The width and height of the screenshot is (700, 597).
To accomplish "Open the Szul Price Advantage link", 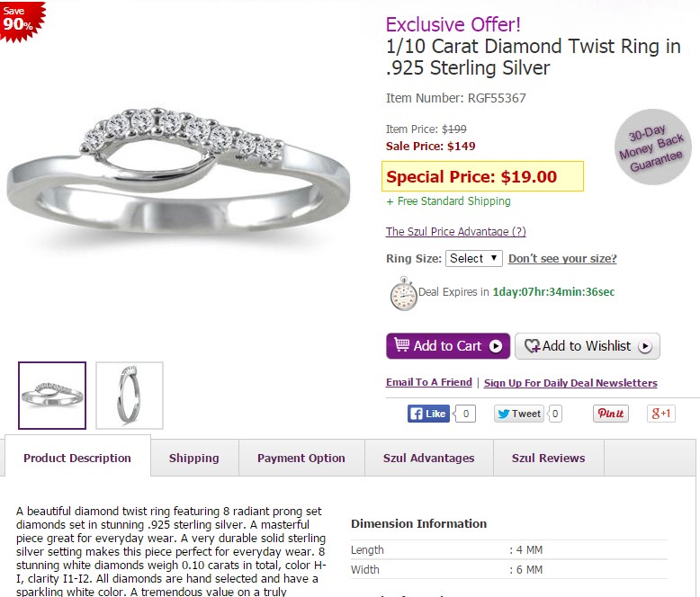I will pos(455,232).
